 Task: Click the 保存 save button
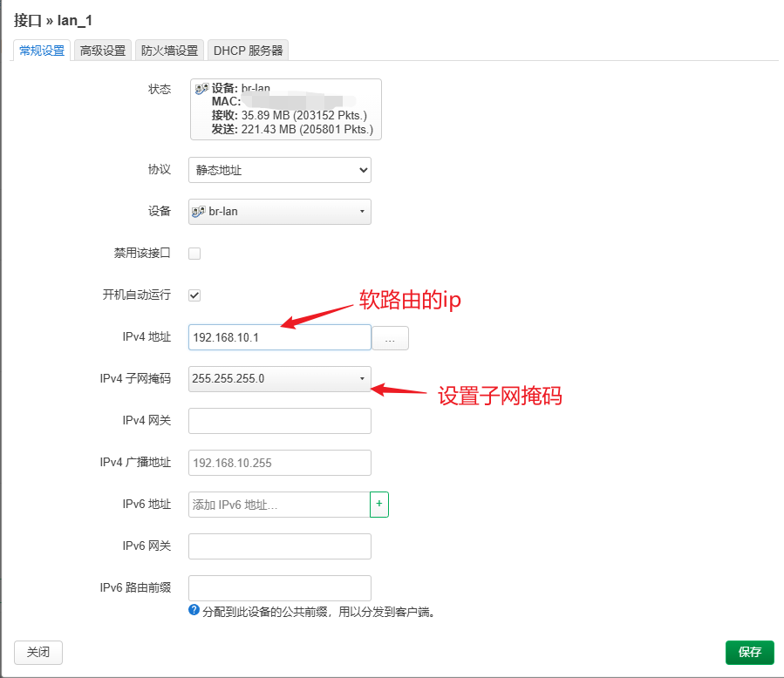pos(749,652)
